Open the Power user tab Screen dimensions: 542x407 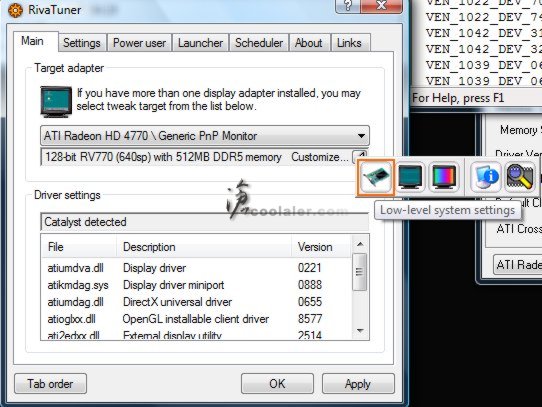coord(139,43)
